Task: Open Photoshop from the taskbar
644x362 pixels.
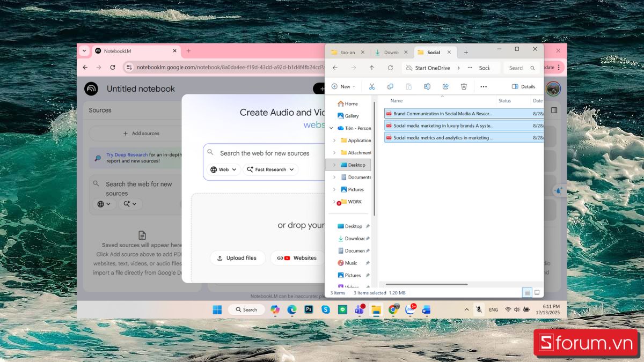Action: [x=309, y=309]
